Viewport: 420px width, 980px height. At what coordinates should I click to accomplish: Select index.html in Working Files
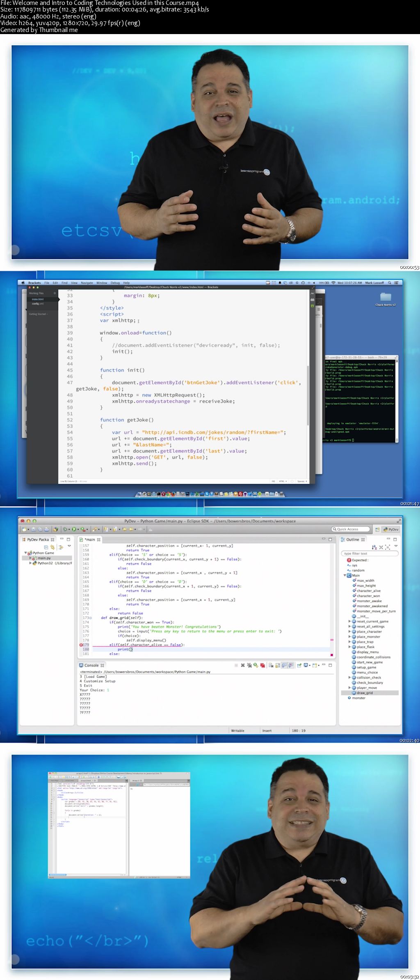click(x=38, y=299)
